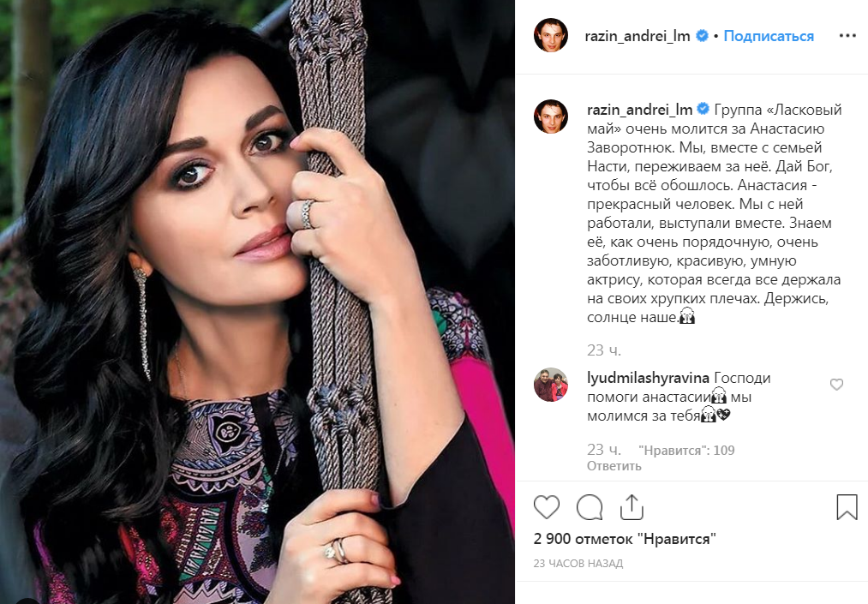Click the verified badge in the post header
The height and width of the screenshot is (604, 868).
click(x=702, y=36)
